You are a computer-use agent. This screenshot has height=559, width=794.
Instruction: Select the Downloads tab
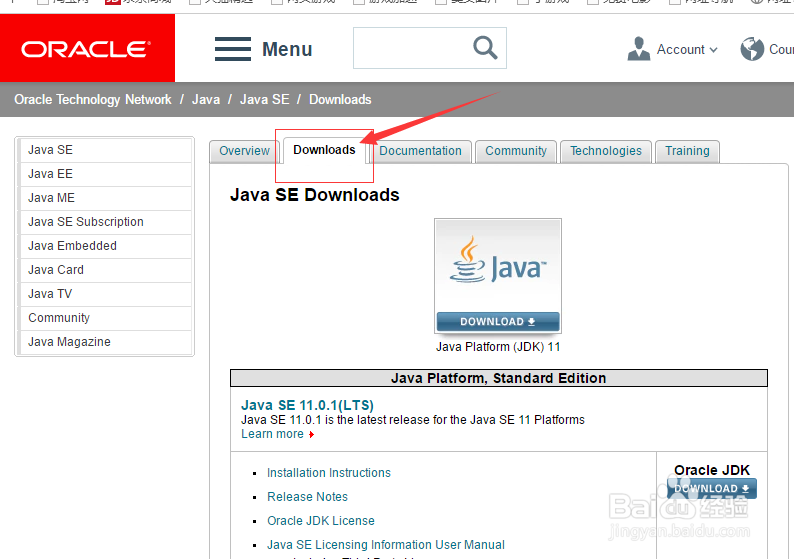[324, 150]
